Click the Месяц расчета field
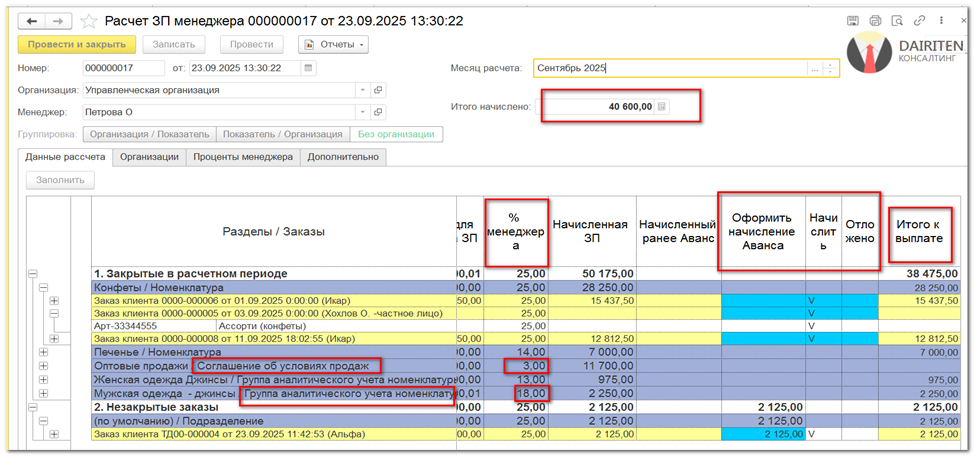The image size is (974, 456). [x=670, y=68]
